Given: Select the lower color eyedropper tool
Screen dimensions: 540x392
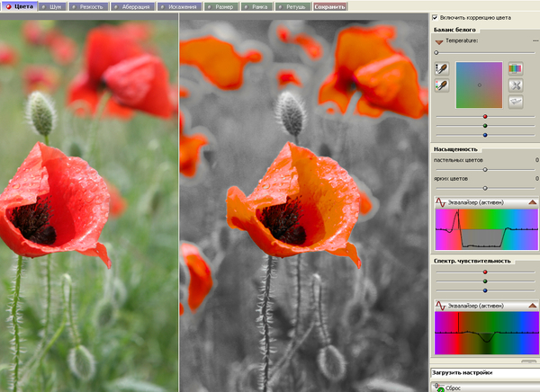Looking at the screenshot, I should [x=442, y=85].
